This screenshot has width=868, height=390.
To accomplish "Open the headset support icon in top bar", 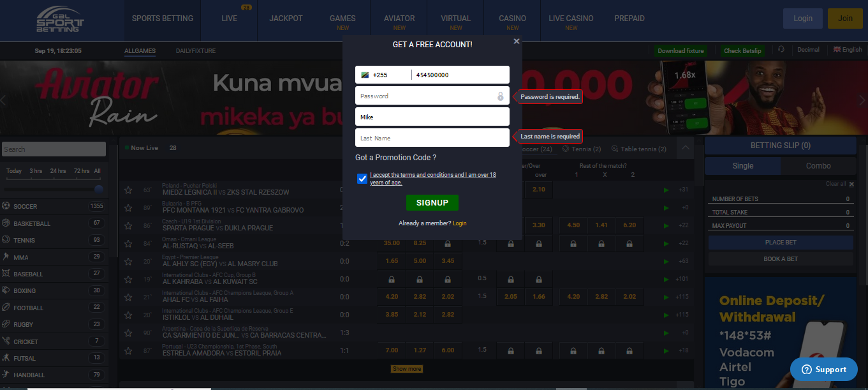I will coord(781,50).
